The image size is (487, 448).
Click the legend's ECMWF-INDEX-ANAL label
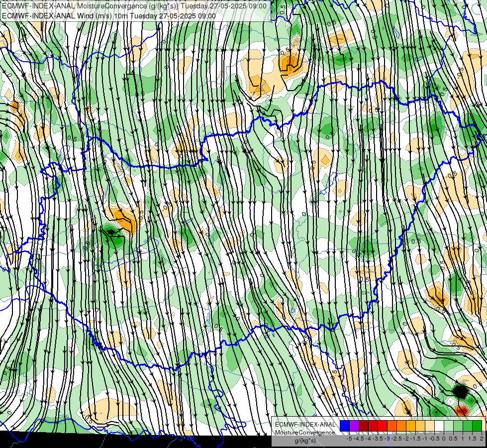tap(305, 425)
